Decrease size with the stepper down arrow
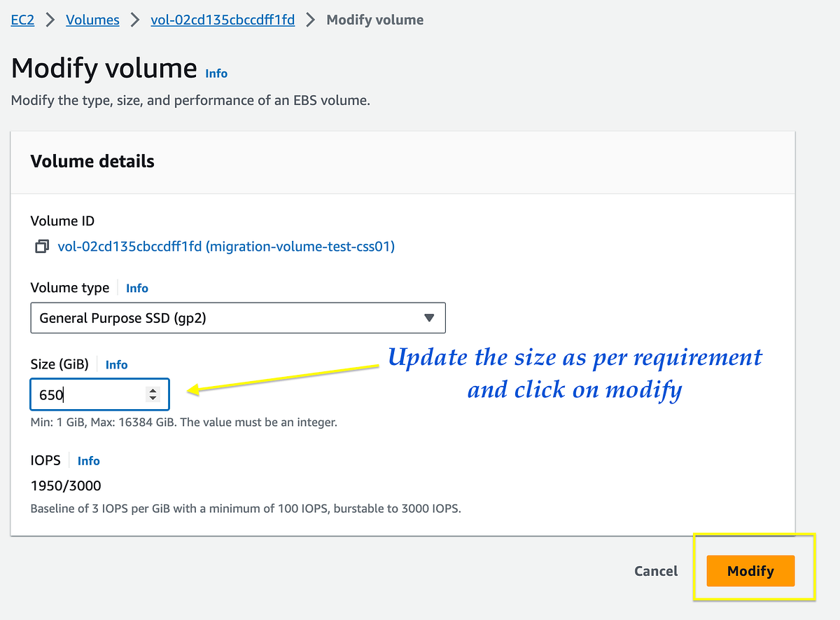Viewport: 840px width, 620px height. click(153, 398)
